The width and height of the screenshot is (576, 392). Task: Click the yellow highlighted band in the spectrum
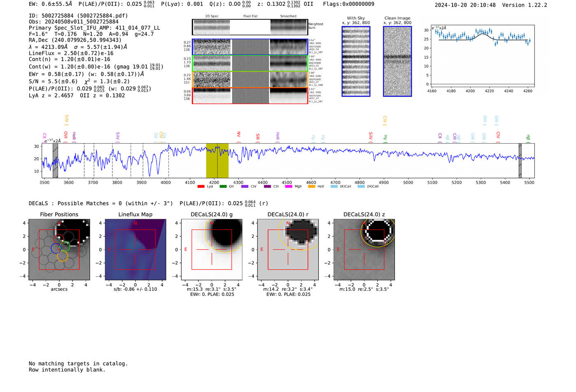click(x=217, y=160)
